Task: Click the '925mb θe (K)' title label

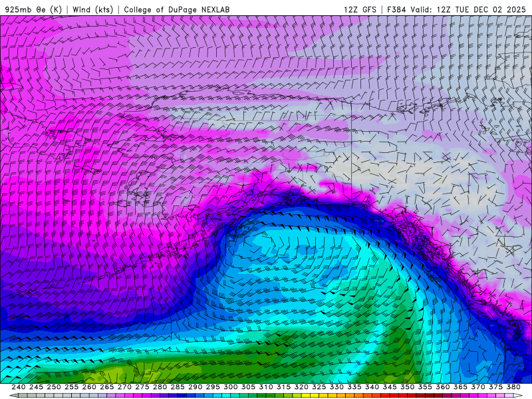Action: click(x=33, y=9)
